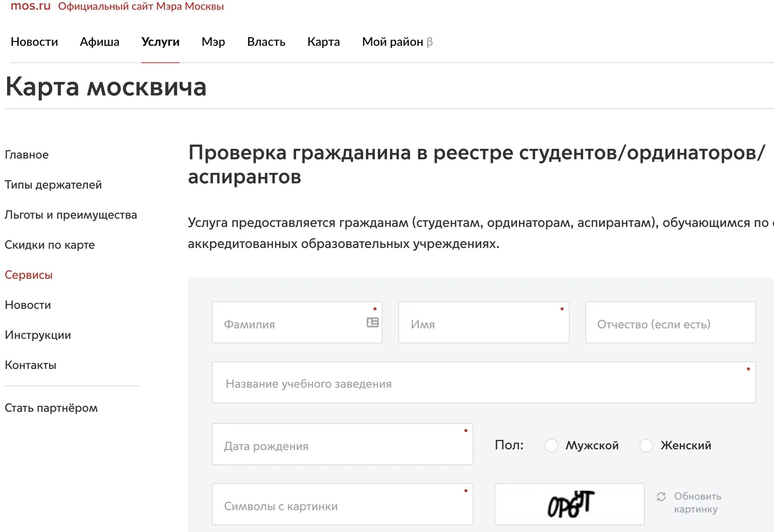Open Типы держателей sidebar link
The height and width of the screenshot is (532, 774).
(53, 184)
